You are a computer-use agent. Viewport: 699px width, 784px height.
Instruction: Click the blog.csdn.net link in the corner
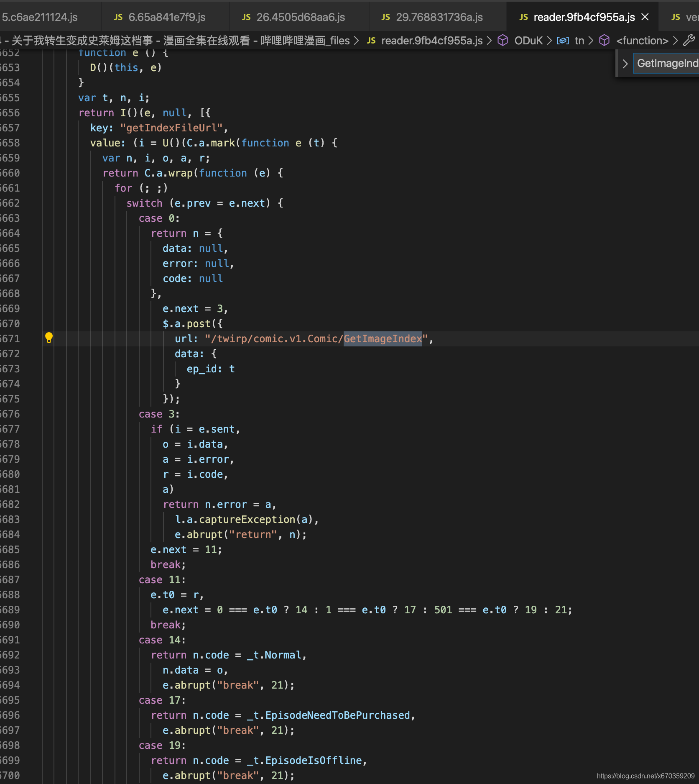(x=645, y=776)
